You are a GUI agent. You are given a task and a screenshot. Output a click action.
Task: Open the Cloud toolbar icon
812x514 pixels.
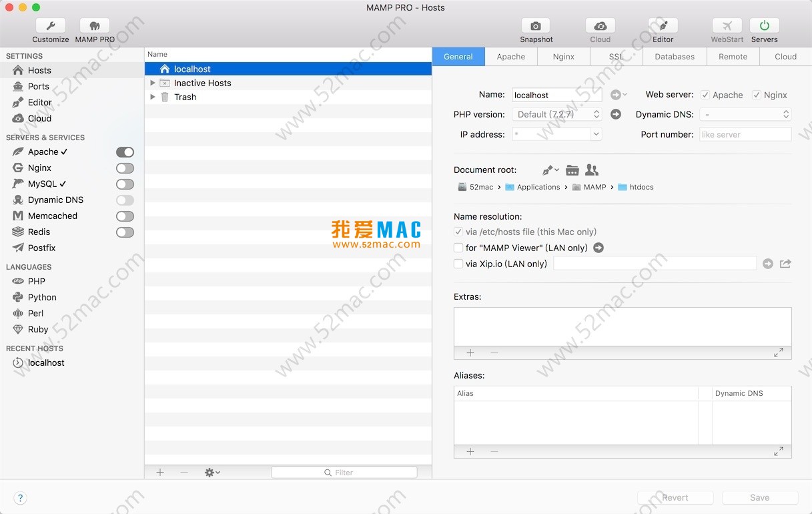[600, 26]
